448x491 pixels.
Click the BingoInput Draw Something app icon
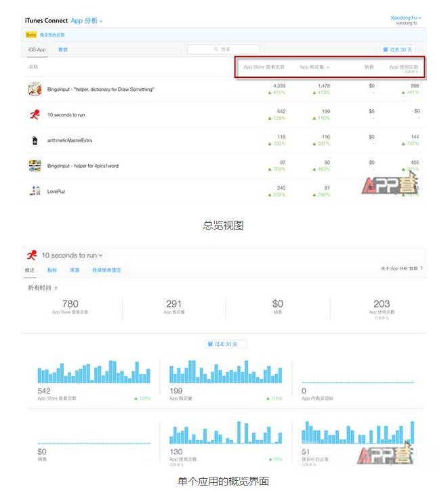(35, 89)
